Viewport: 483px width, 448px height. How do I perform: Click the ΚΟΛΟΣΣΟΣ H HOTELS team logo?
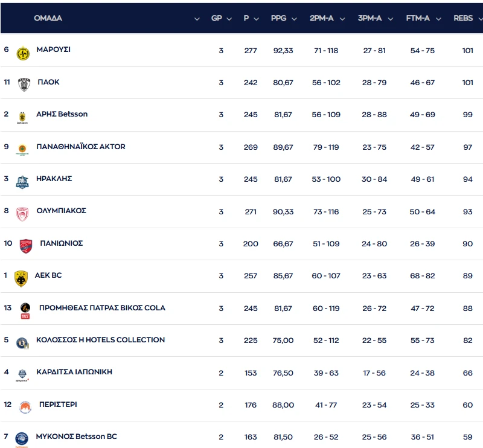[x=22, y=342]
